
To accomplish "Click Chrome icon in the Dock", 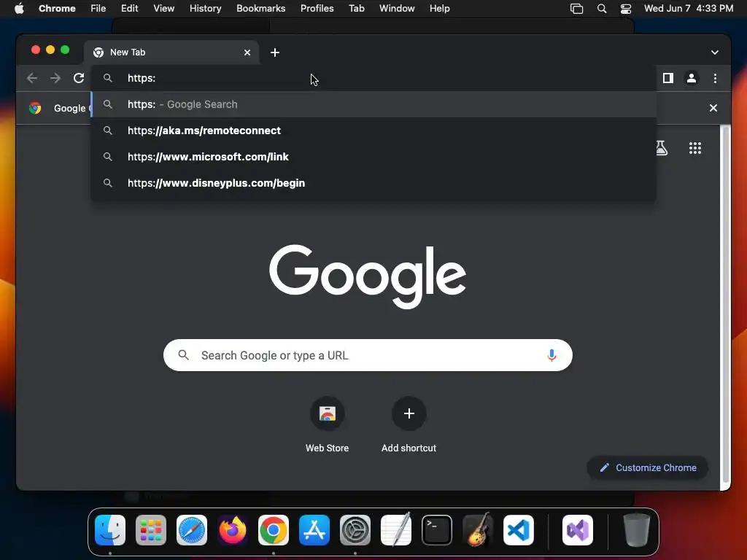I will point(274,530).
